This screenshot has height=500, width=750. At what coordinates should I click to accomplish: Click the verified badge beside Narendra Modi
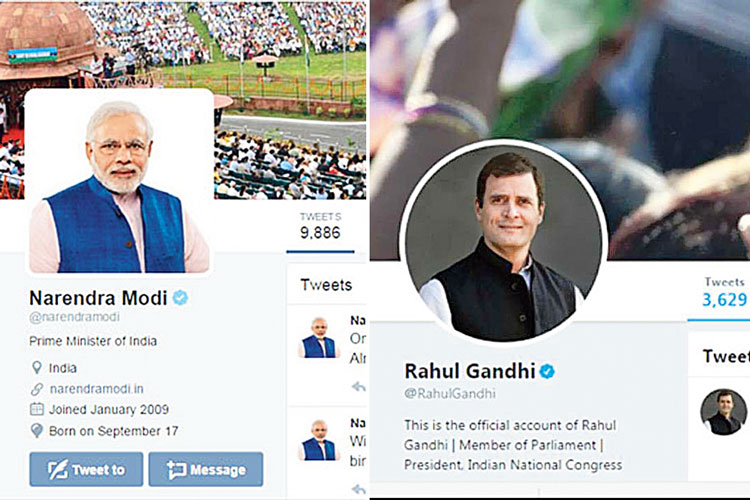pyautogui.click(x=180, y=298)
